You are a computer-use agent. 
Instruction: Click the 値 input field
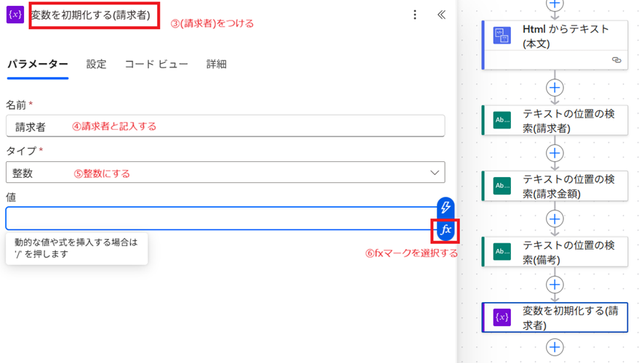click(218, 219)
